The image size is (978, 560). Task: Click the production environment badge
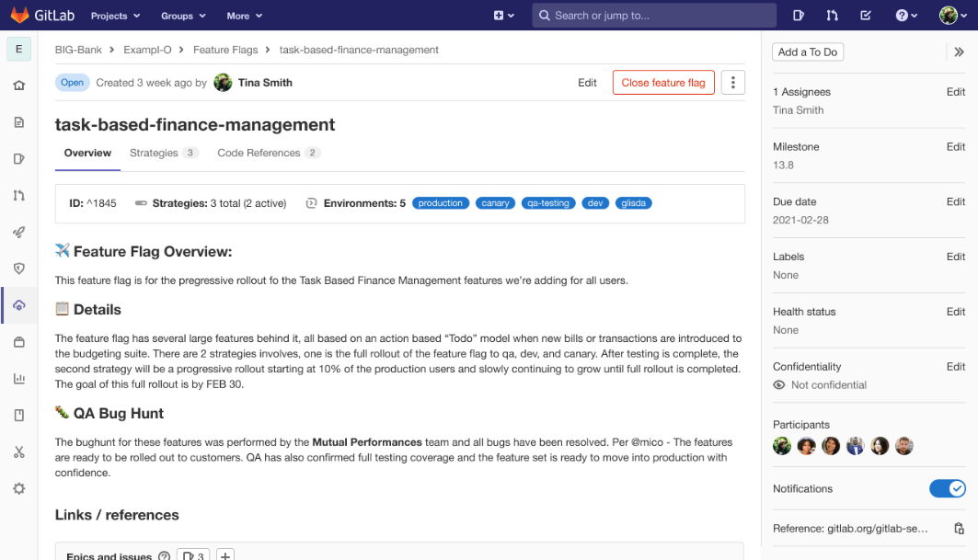(x=441, y=203)
